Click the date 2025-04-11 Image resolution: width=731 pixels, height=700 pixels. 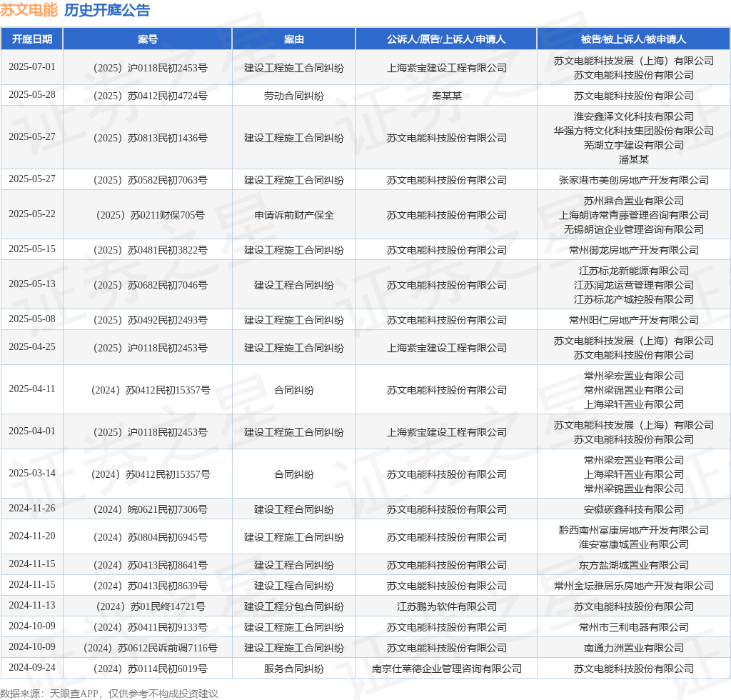coord(31,389)
